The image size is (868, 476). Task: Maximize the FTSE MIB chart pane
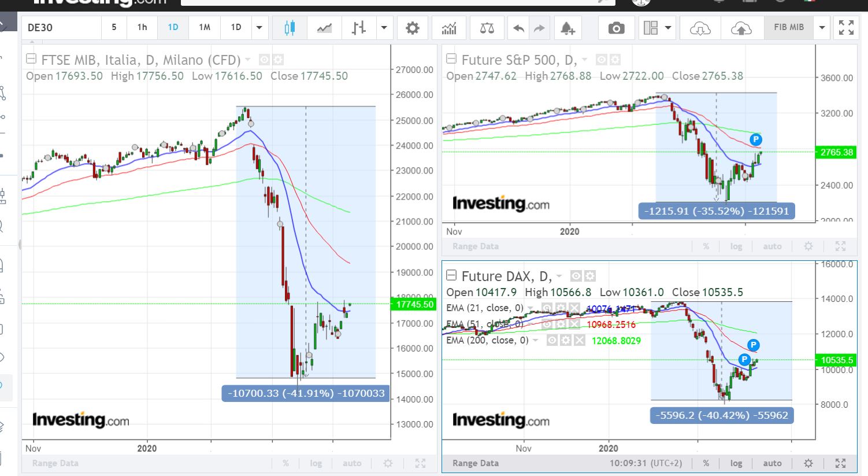click(x=420, y=463)
